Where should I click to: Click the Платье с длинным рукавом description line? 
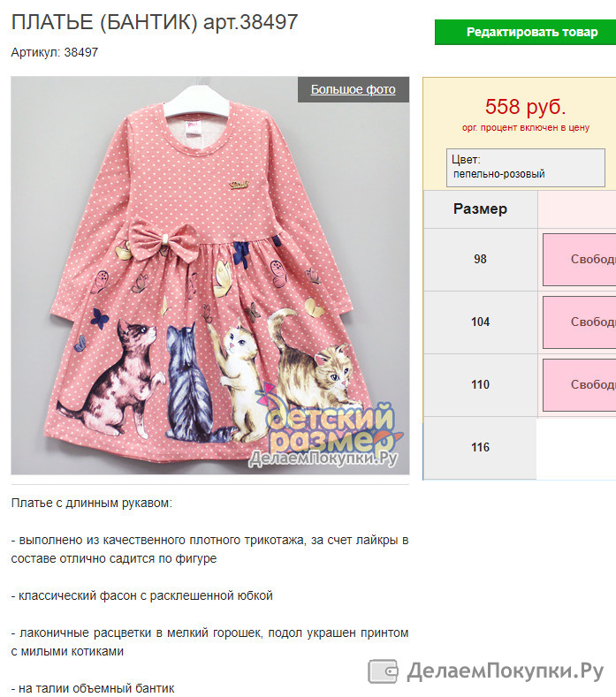coord(92,504)
